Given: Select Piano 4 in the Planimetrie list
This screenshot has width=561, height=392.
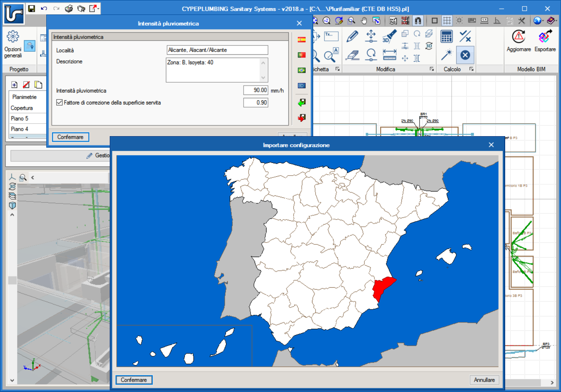Looking at the screenshot, I should click(x=28, y=129).
